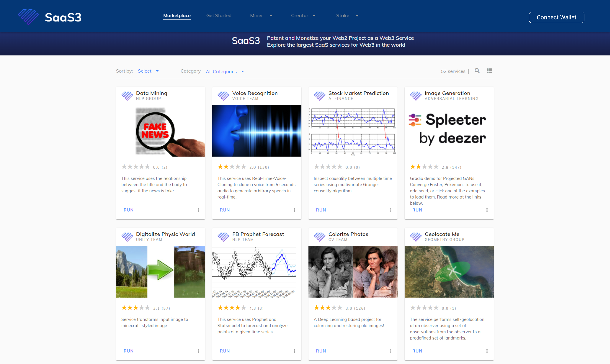This screenshot has width=610, height=364.
Task: Open more options on Voice Recognition card
Action: [x=294, y=210]
